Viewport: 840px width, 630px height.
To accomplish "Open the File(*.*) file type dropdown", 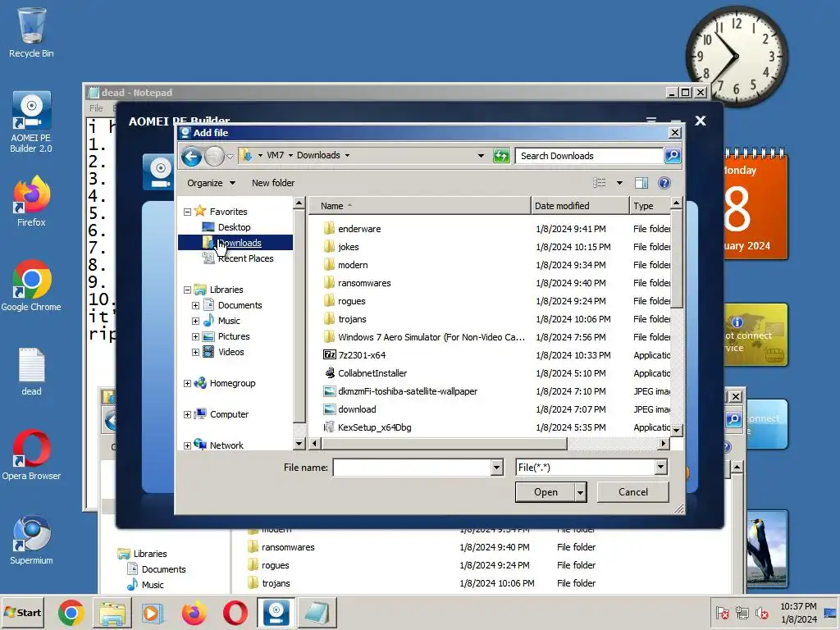I will [660, 467].
